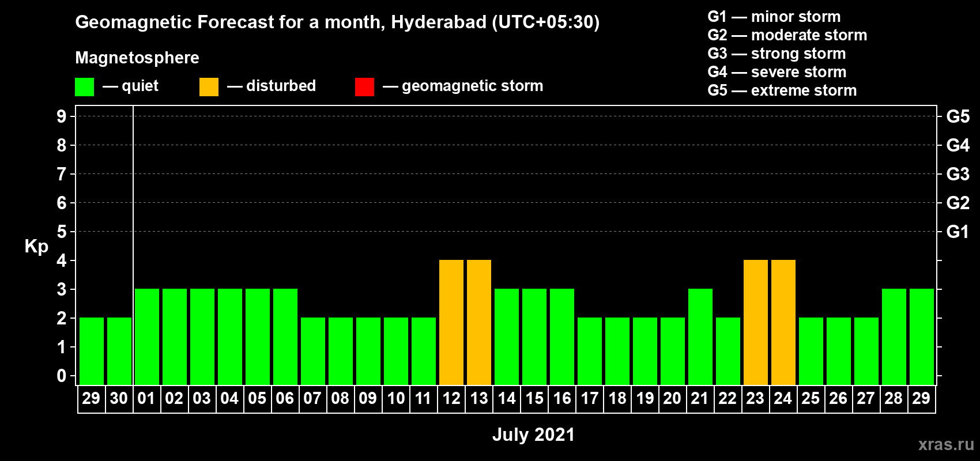This screenshot has height=461, width=980.
Task: Click the Kp axis label
Action: [36, 247]
